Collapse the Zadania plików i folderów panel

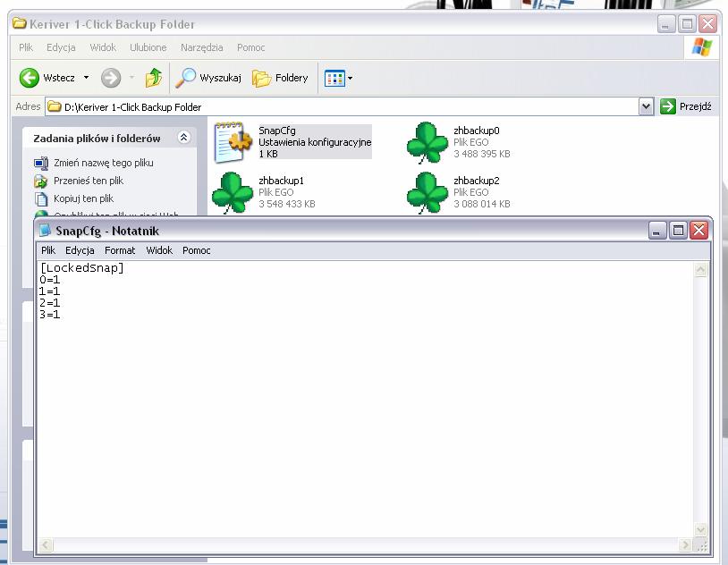pyautogui.click(x=184, y=138)
